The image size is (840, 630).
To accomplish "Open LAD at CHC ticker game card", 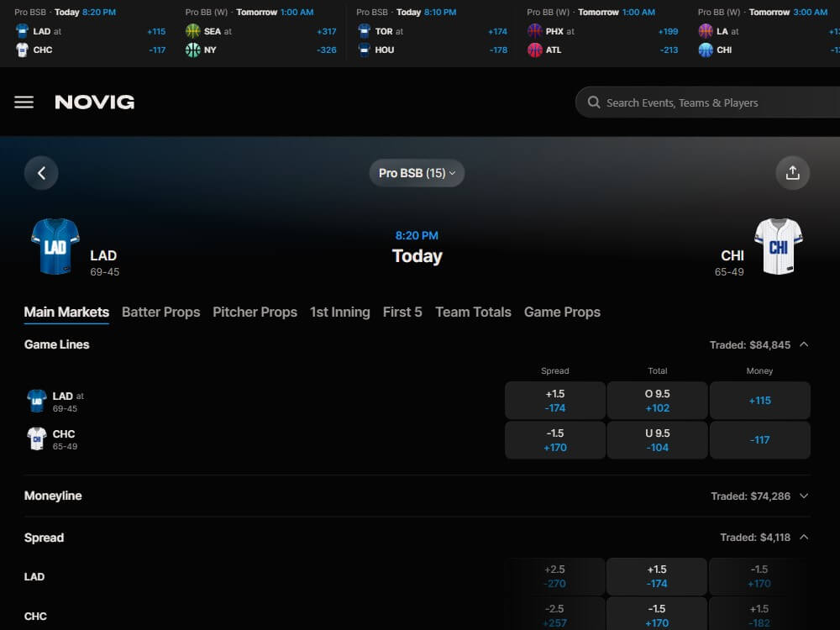I will pos(90,34).
